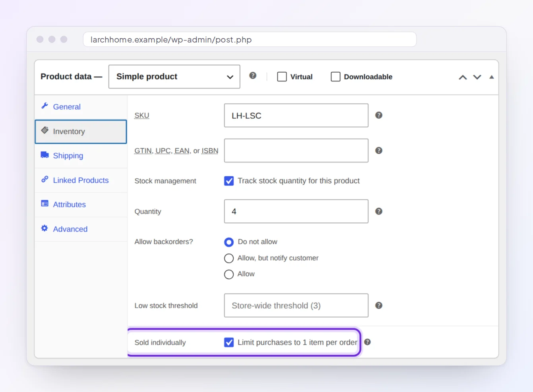This screenshot has width=533, height=392.
Task: Uncheck Limit purchases to 1 item per order
Action: tap(229, 342)
